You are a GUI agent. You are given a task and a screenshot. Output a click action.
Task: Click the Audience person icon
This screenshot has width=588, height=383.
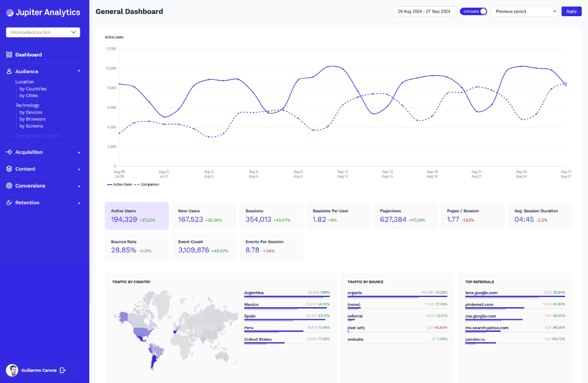[9, 72]
